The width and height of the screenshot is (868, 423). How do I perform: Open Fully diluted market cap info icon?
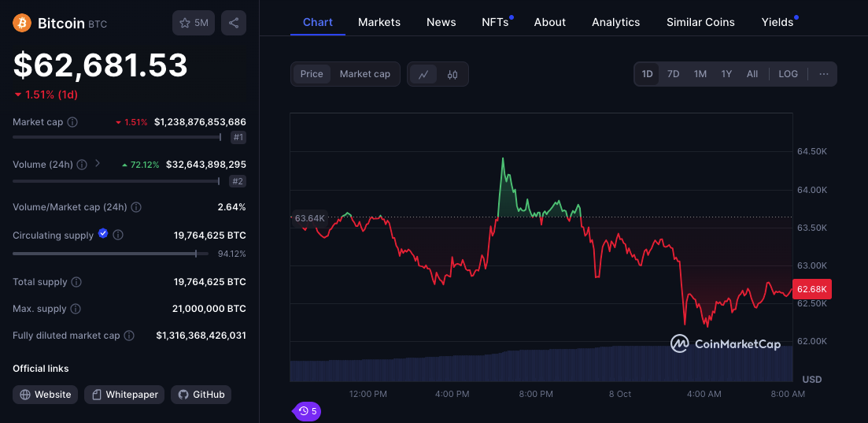click(129, 336)
